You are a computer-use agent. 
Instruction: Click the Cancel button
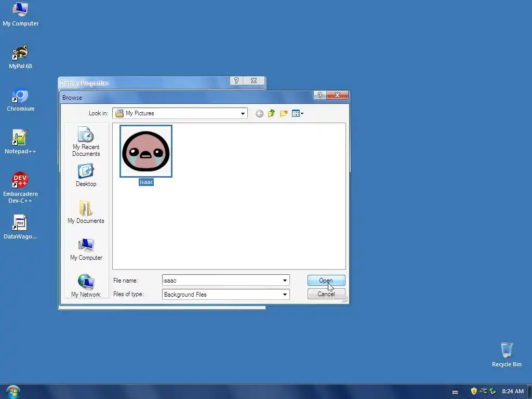[326, 294]
